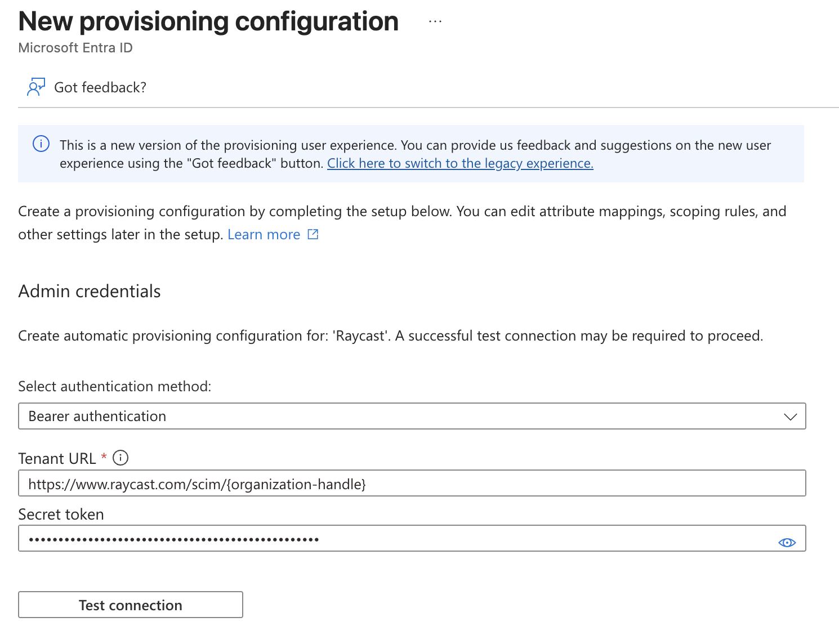Click the New provisioning configuration title
This screenshot has height=644, width=839.
tap(208, 22)
